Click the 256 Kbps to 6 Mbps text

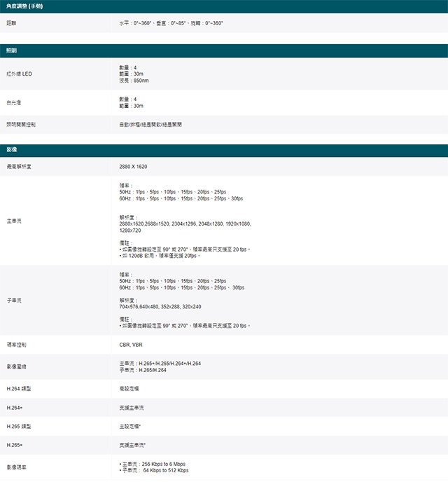coord(162,464)
